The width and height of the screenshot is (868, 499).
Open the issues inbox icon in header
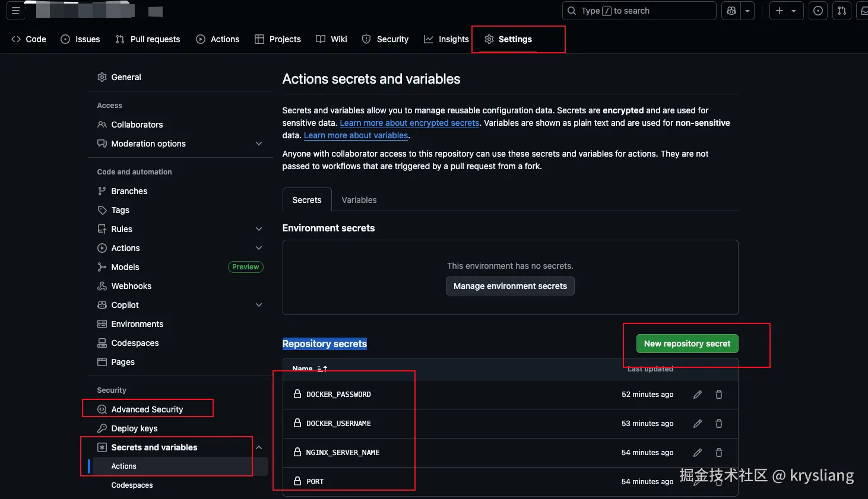tap(818, 11)
